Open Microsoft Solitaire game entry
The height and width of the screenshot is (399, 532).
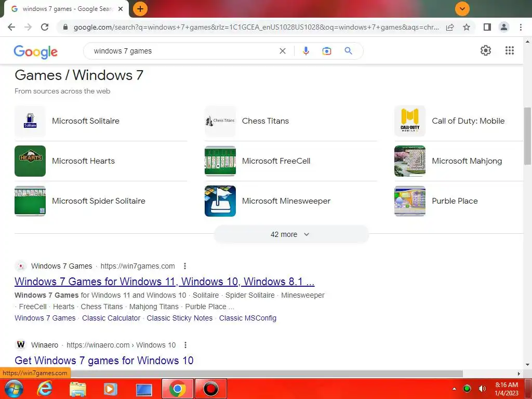pyautogui.click(x=101, y=121)
